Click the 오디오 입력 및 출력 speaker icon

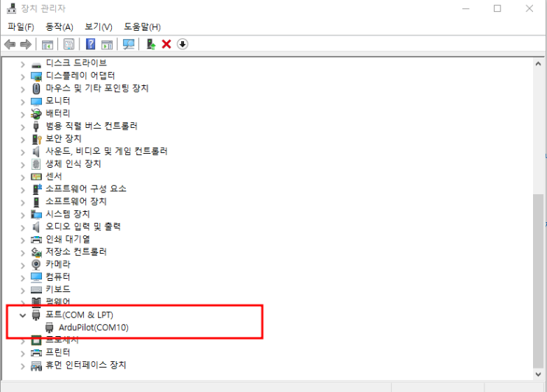point(36,227)
